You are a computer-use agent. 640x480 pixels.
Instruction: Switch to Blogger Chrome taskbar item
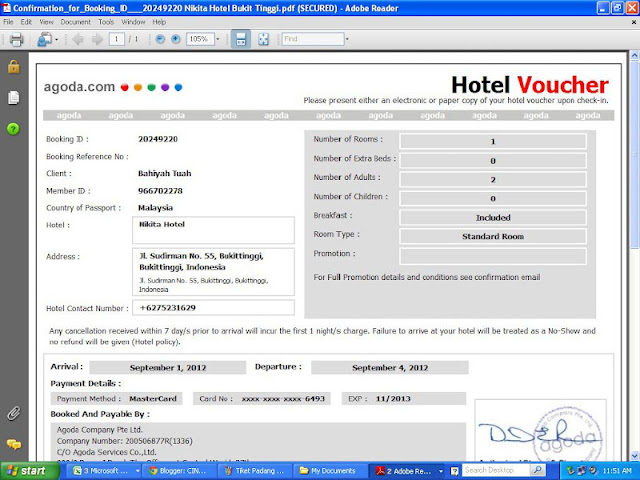[x=178, y=471]
